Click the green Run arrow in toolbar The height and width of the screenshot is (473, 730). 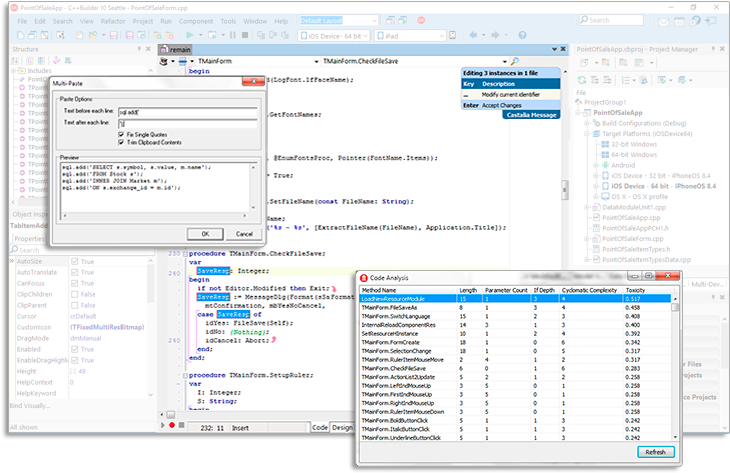tap(189, 35)
